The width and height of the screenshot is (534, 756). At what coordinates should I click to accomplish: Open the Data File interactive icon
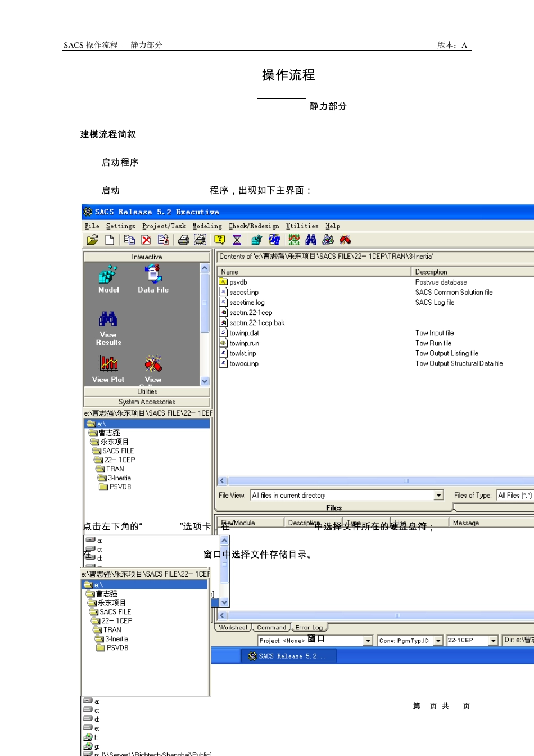coord(153,280)
